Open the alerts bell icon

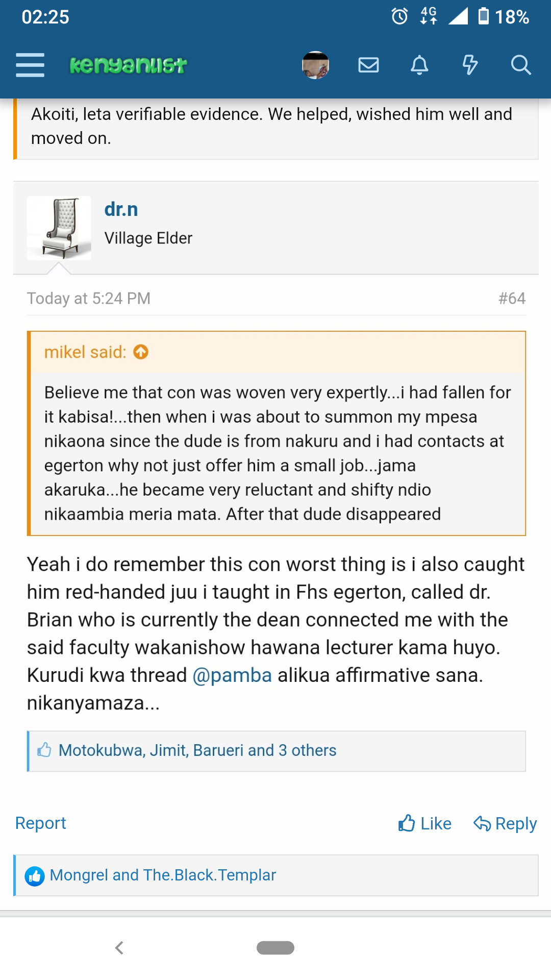point(419,65)
